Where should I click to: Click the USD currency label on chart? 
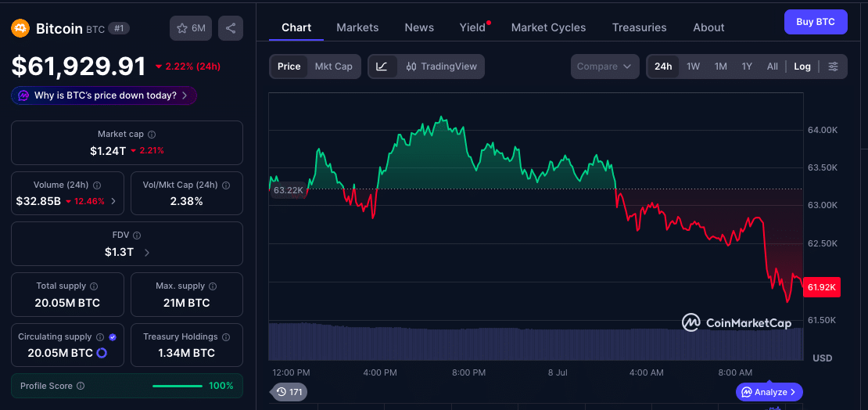click(x=822, y=358)
